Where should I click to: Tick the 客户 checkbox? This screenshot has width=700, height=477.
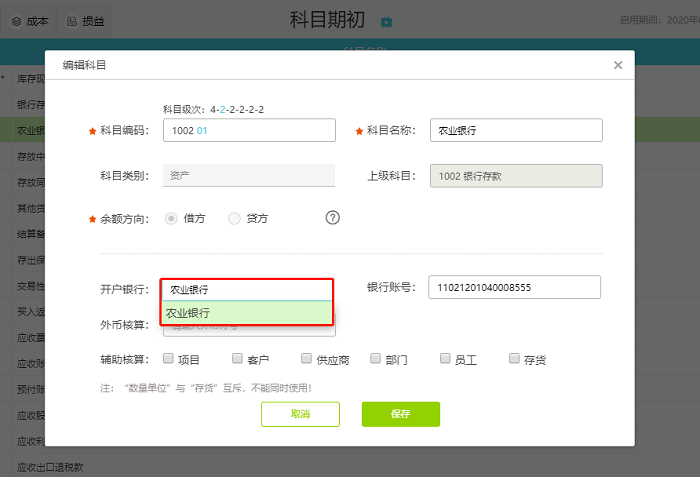(x=238, y=359)
